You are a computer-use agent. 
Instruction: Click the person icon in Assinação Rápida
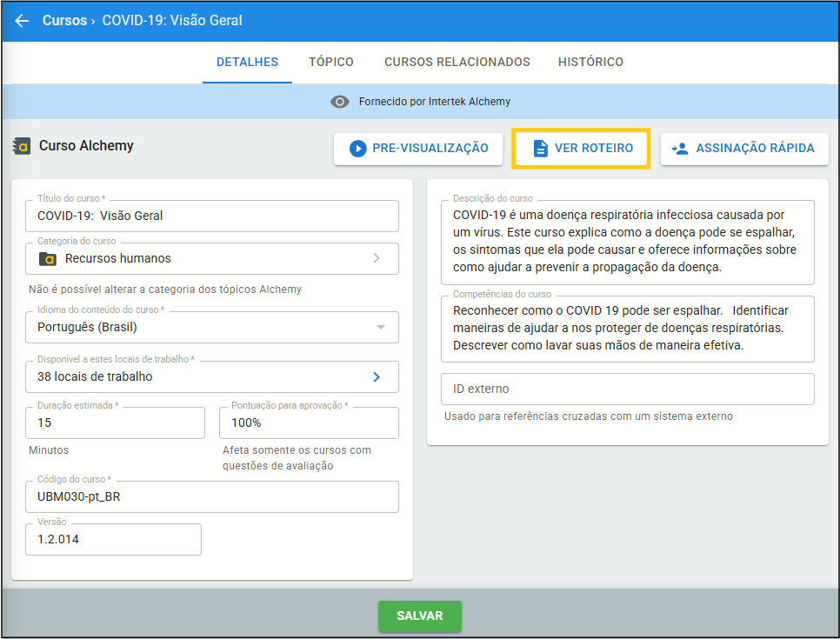click(x=680, y=149)
